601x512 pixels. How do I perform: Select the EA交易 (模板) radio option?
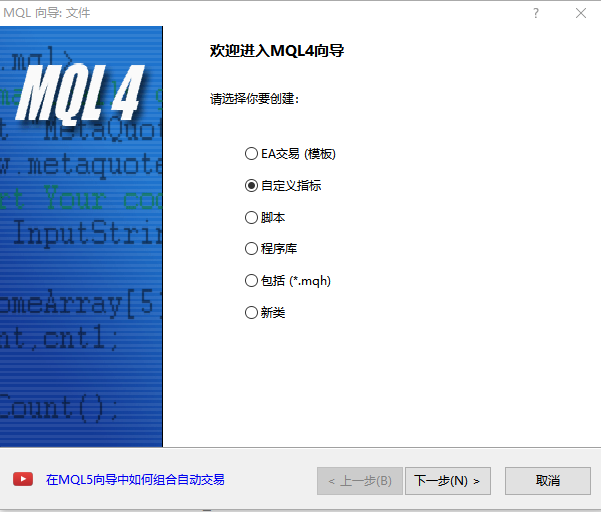coord(290,154)
